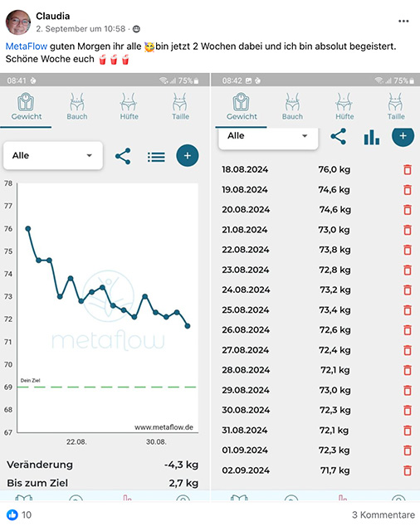Select Bauch tab in left screenshot

click(77, 107)
